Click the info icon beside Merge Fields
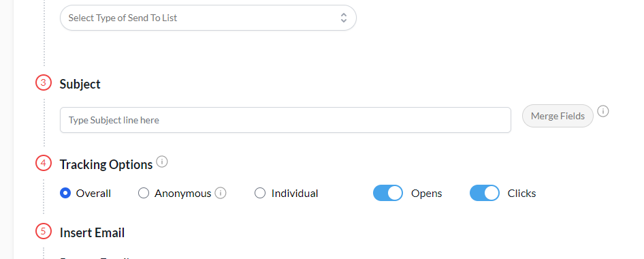 click(x=603, y=111)
